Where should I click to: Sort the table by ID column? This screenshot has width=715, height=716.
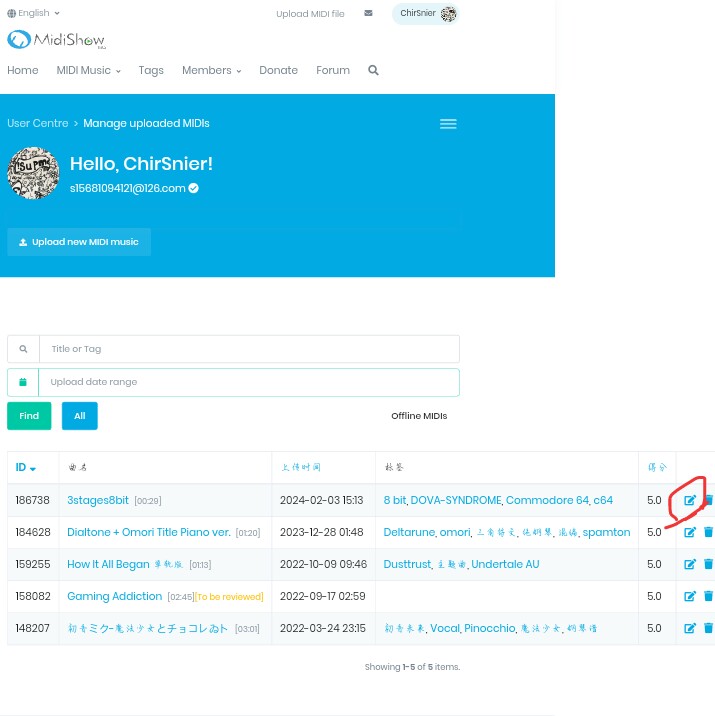click(x=25, y=467)
